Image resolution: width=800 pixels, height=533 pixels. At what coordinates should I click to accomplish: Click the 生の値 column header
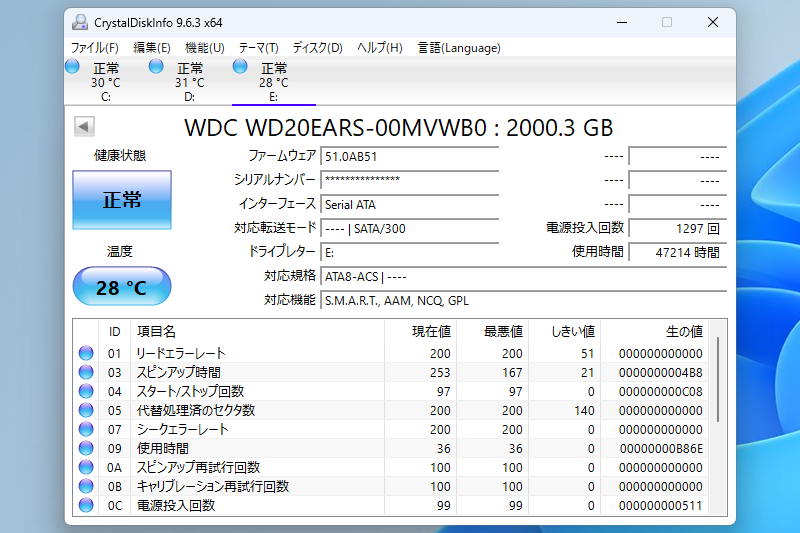[x=655, y=332]
